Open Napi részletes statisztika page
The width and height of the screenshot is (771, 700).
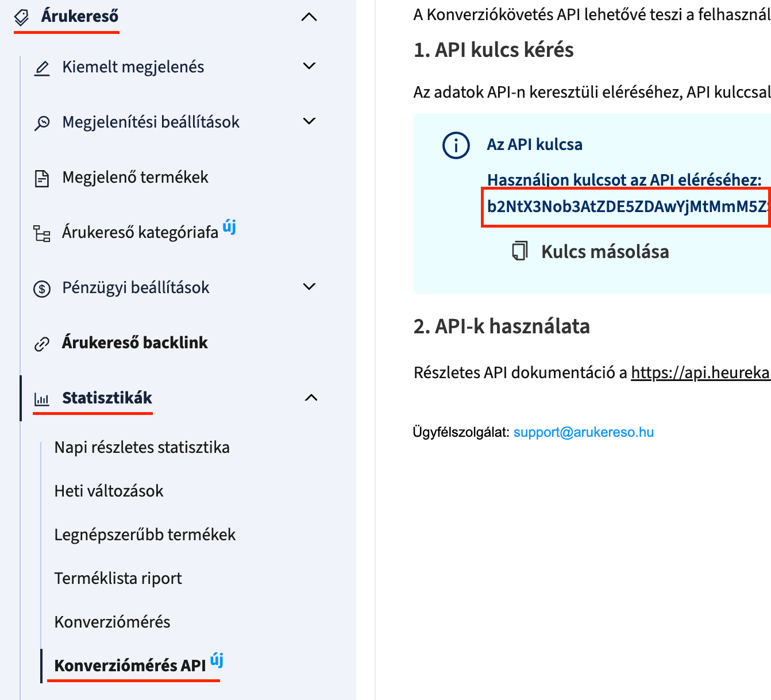(x=142, y=447)
